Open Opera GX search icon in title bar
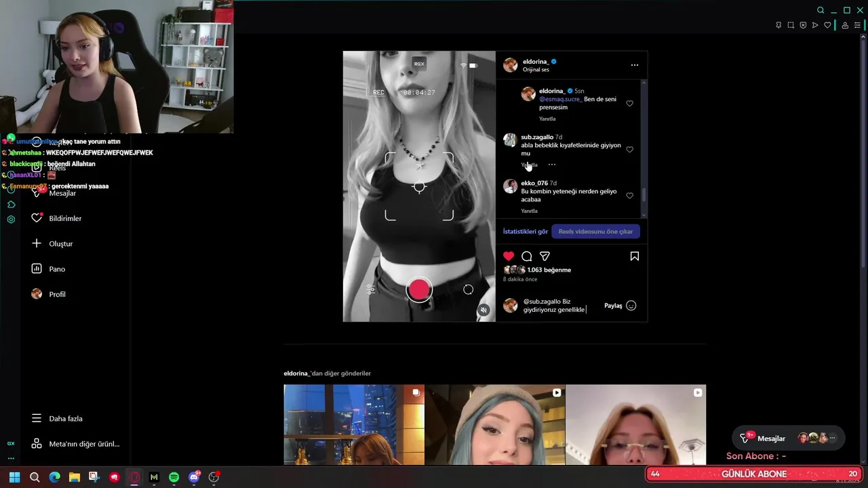This screenshot has width=868, height=488. (821, 10)
